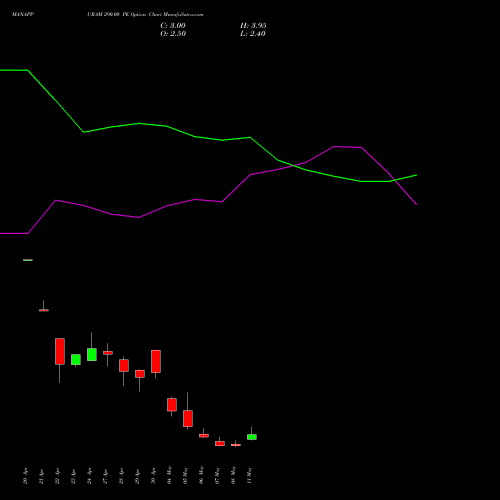
Task: Click the '05 May' date label
Action: (x=186, y=475)
